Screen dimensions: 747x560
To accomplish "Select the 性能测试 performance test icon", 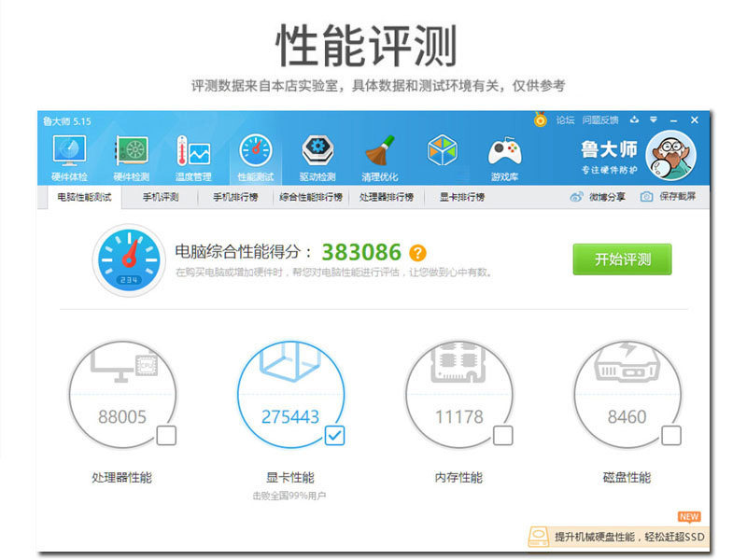I will pyautogui.click(x=256, y=159).
